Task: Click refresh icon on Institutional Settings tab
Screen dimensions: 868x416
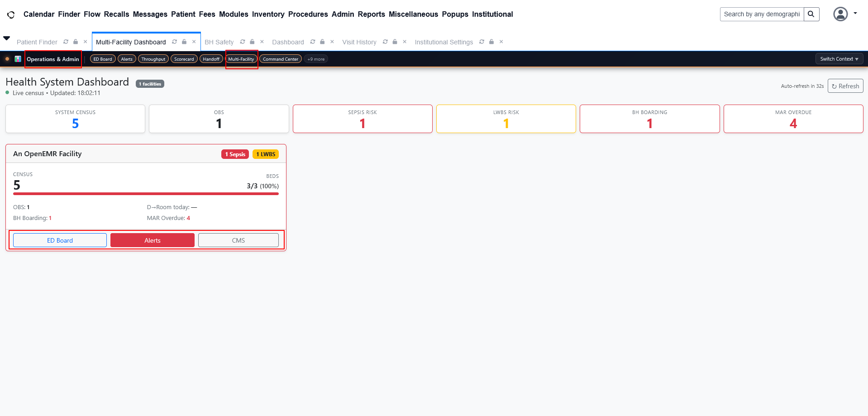Action: (x=482, y=42)
